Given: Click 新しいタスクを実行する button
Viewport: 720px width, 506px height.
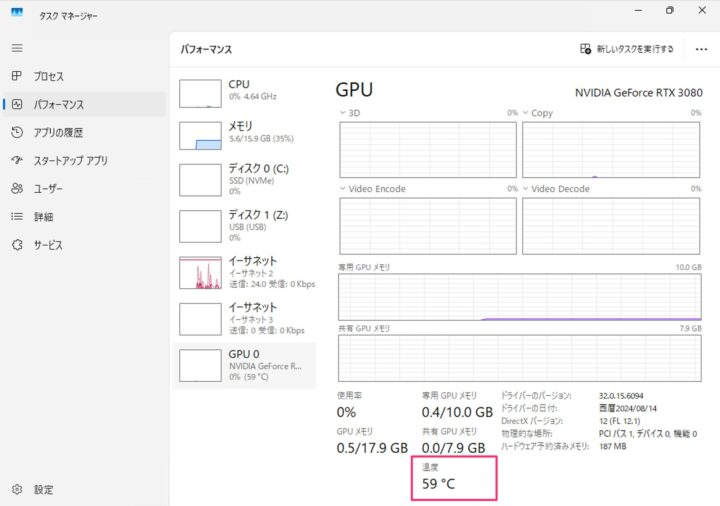Looking at the screenshot, I should (x=627, y=48).
